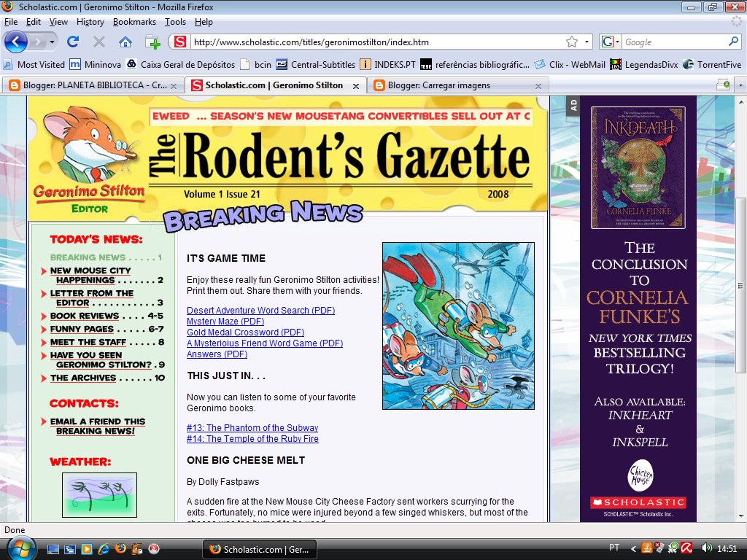Open the History menu

tap(90, 22)
